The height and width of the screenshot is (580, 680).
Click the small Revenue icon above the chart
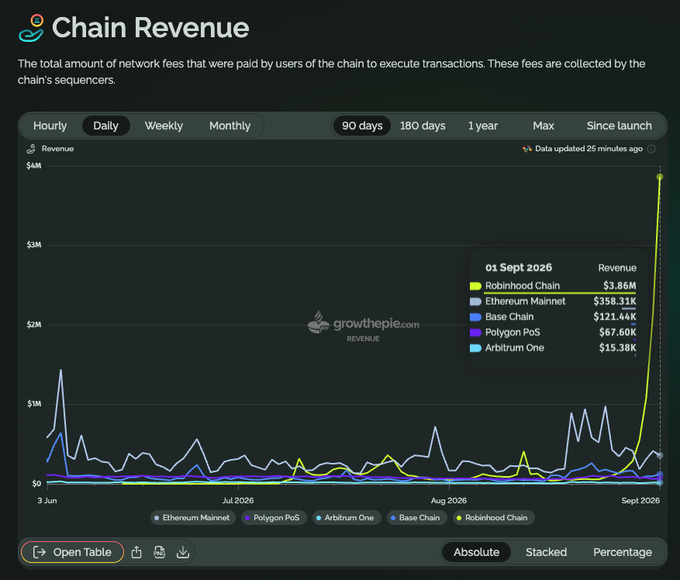31,149
